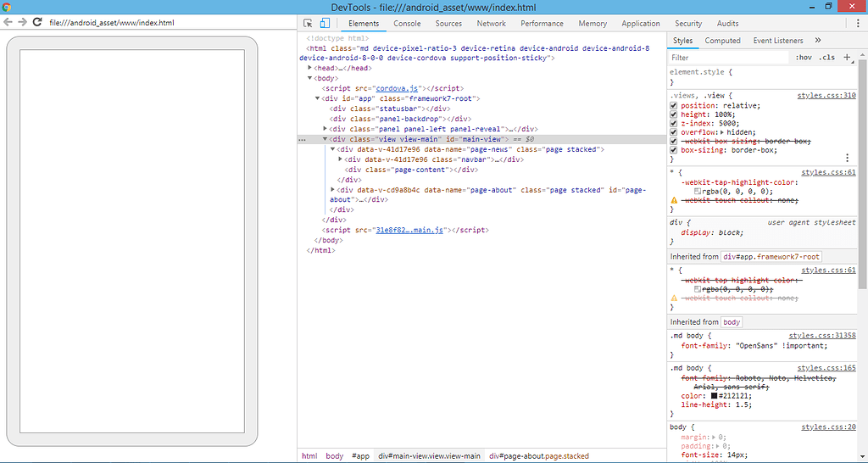
Task: Switch to the Sources tab
Action: (448, 23)
